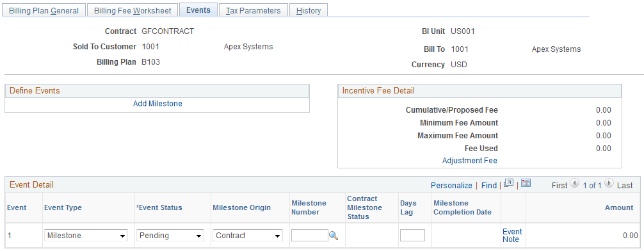Select the Maximum Fee Amount value 0.00
This screenshot has width=644, height=251.
tap(603, 136)
